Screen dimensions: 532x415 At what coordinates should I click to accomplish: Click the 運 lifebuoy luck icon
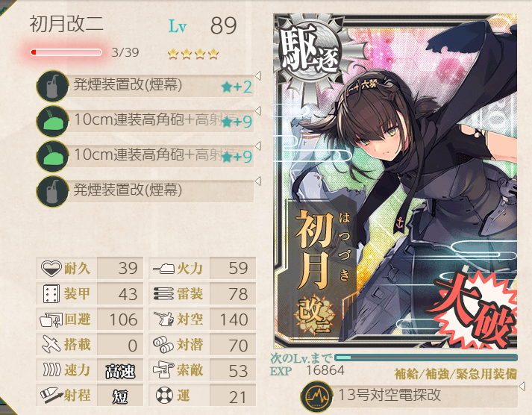pyautogui.click(x=164, y=396)
